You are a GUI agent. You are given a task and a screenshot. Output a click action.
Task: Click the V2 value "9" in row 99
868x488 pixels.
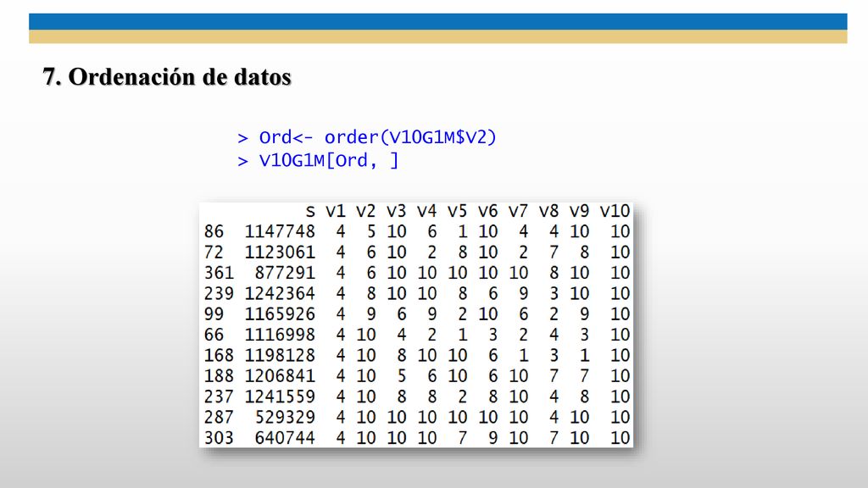(x=371, y=314)
